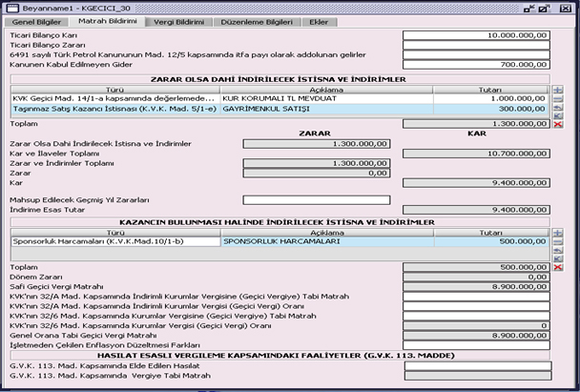Go to the Düzenleme Bilgileri tab
580x392 pixels.
click(x=253, y=20)
